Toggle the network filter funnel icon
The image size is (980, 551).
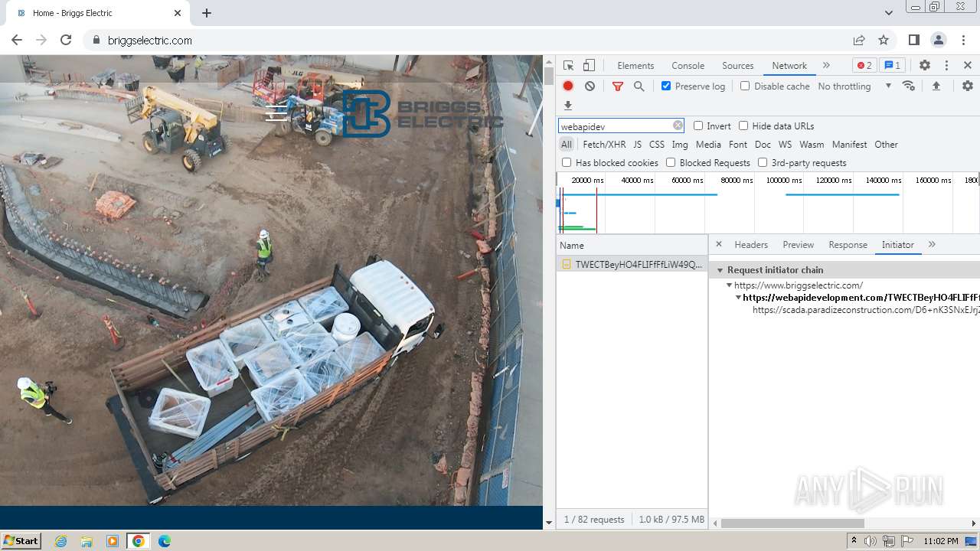click(618, 86)
